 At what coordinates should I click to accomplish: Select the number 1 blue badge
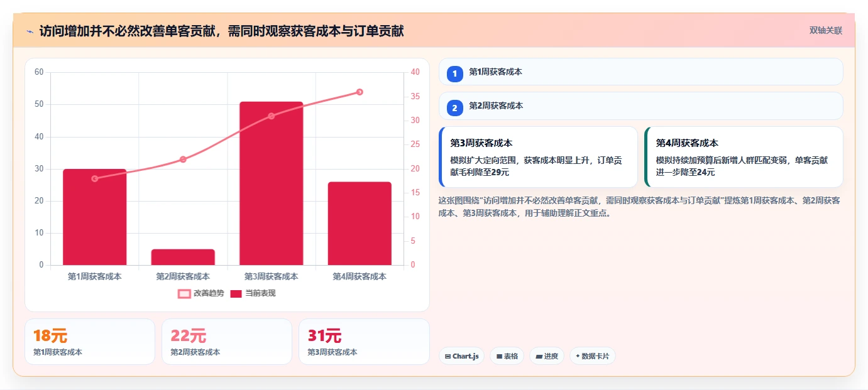(x=455, y=74)
